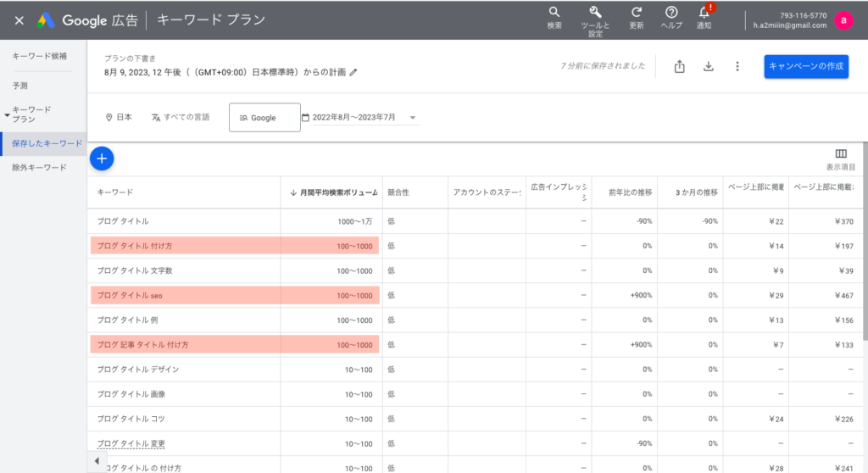Open ツールと設定 tools menu
Screen dimensions: 868x473
click(595, 21)
